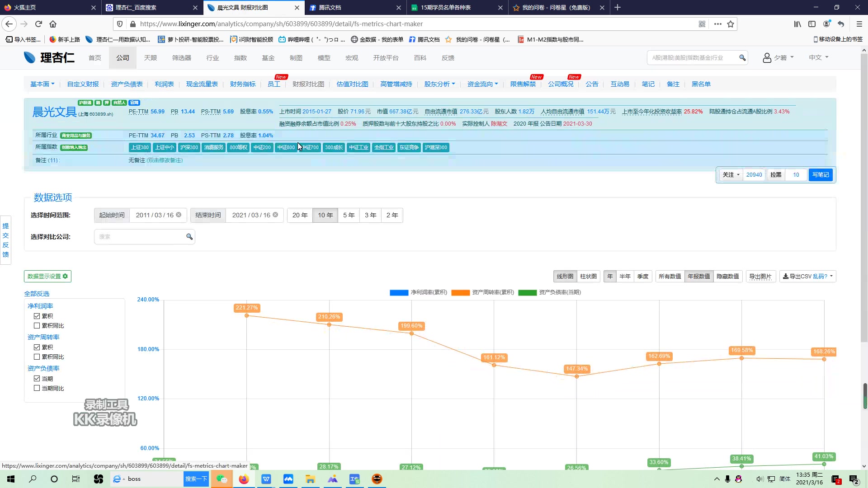Open the 财务指标 menu tab
The width and height of the screenshot is (868, 488).
click(243, 84)
